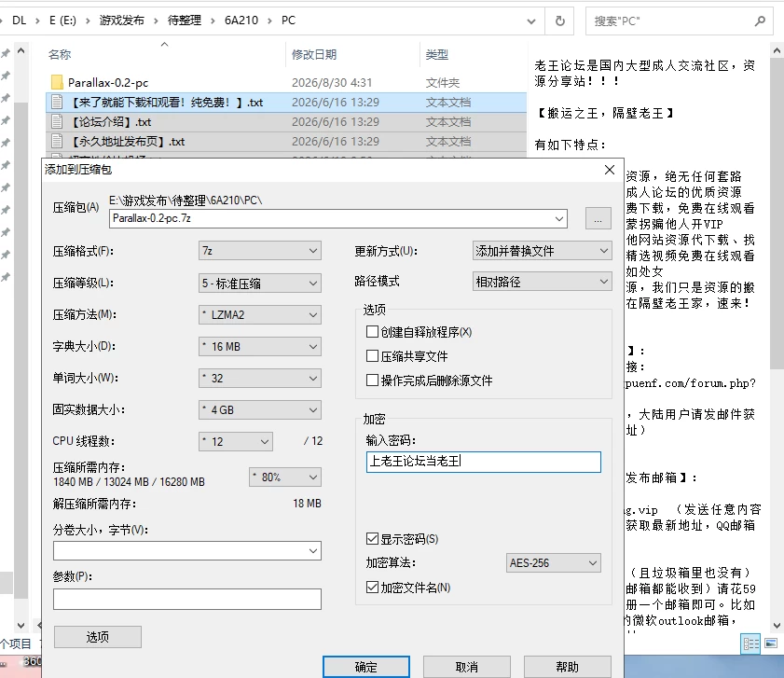Click browse … button beside archive name
The image size is (784, 678).
pyautogui.click(x=598, y=218)
